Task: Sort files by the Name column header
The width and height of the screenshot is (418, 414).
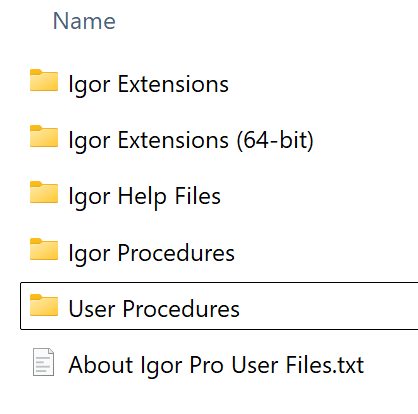Action: pos(84,21)
